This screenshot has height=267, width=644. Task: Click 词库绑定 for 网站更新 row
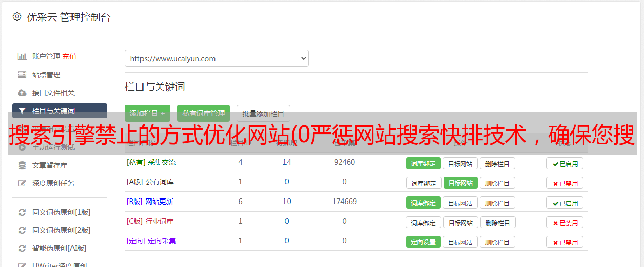pos(423,203)
